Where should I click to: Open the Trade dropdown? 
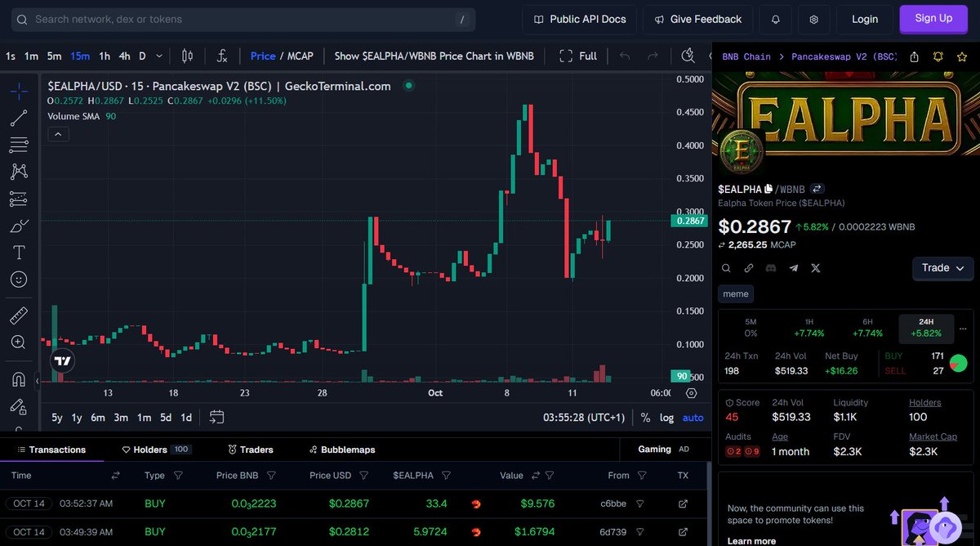pos(942,268)
